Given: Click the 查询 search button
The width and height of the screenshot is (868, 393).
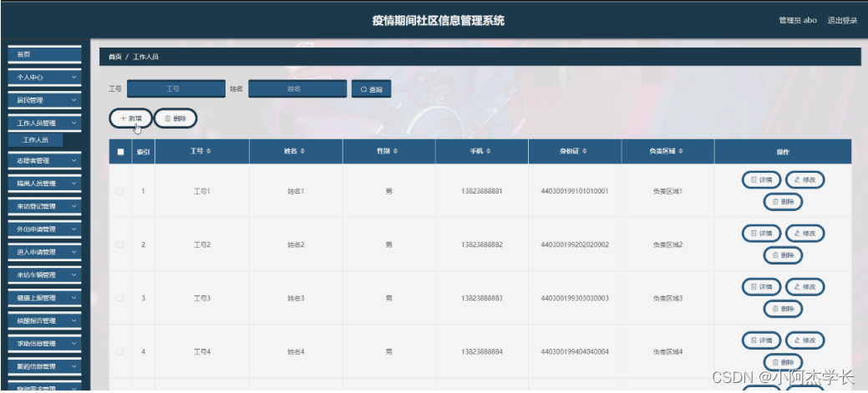Looking at the screenshot, I should click(372, 89).
